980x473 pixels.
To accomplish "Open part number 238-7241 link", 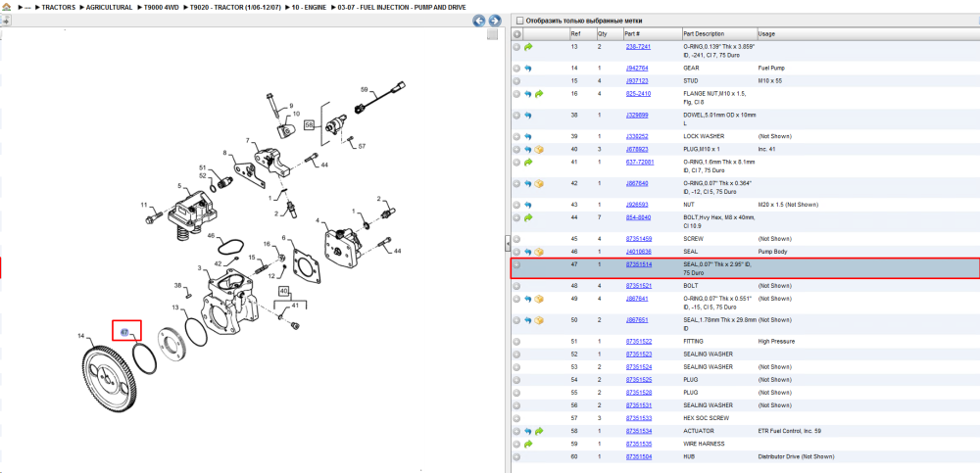I will 638,47.
